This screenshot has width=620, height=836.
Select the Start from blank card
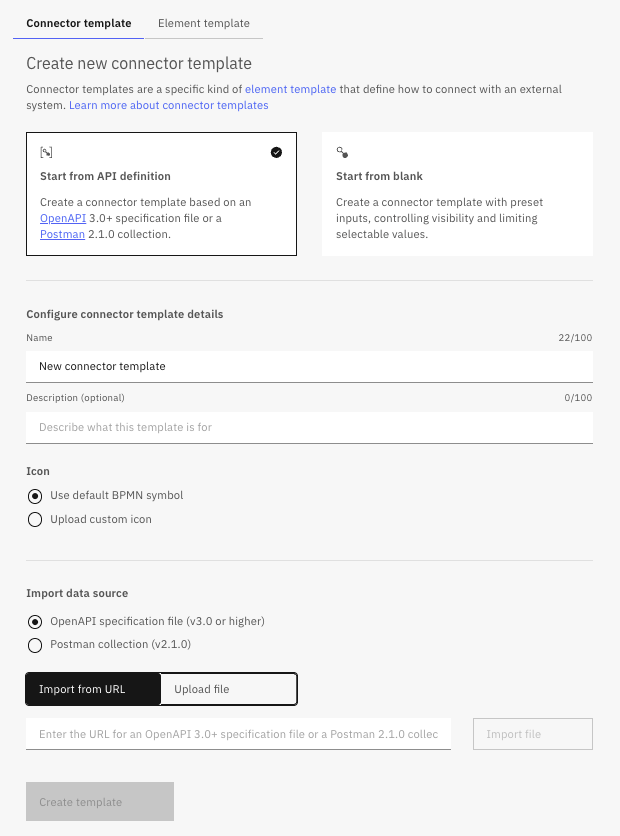(x=457, y=193)
